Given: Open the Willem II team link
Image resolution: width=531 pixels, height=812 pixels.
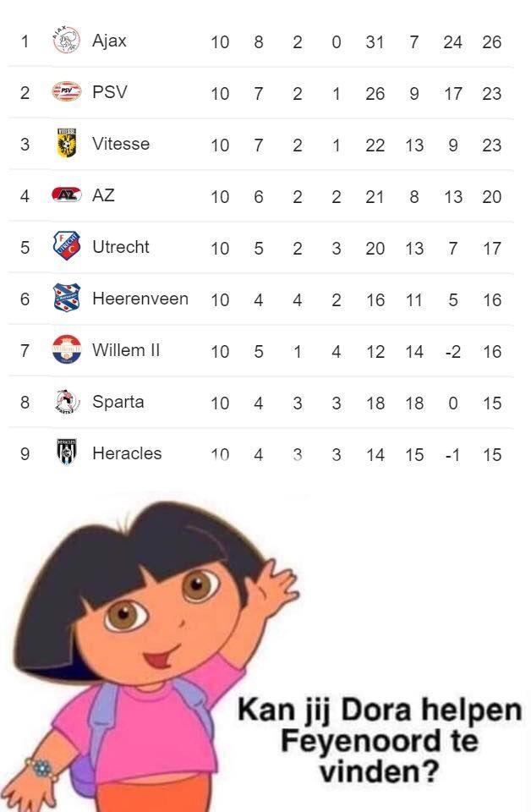Looking at the screenshot, I should [x=126, y=349].
